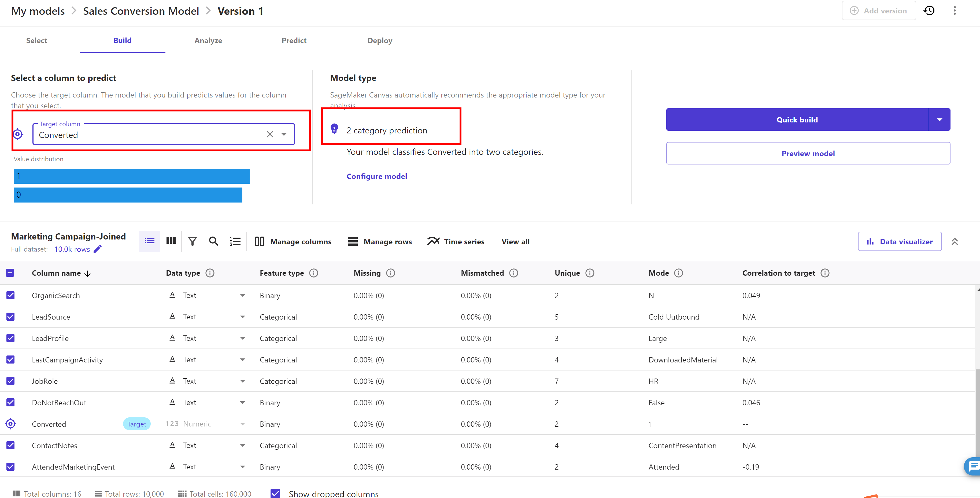980x498 pixels.
Task: Open the three-dot more options menu
Action: click(954, 11)
